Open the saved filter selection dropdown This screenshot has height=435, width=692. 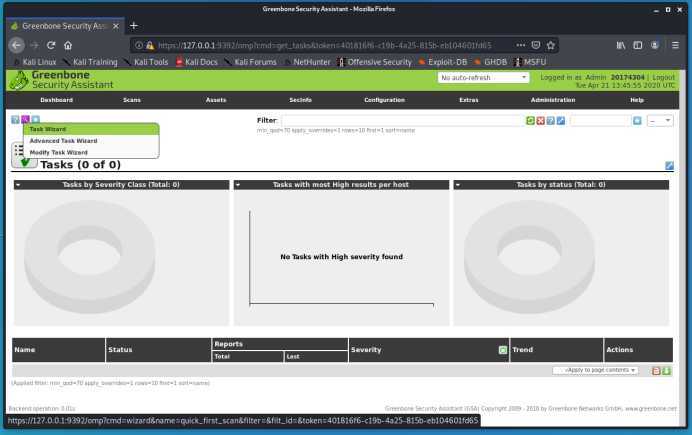click(660, 120)
